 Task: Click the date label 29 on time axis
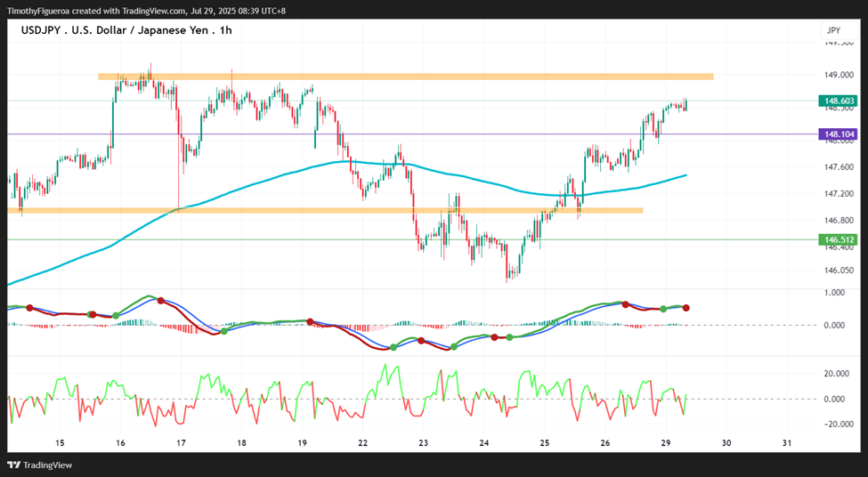[665, 443]
